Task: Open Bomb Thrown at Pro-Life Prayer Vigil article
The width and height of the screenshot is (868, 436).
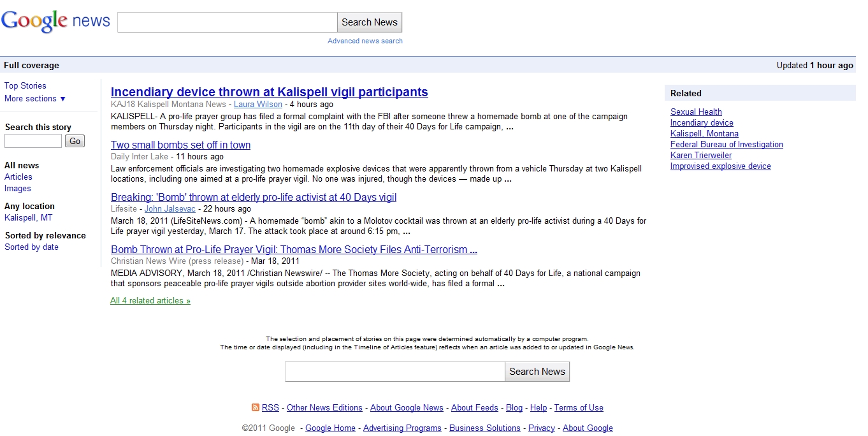Action: (x=294, y=249)
